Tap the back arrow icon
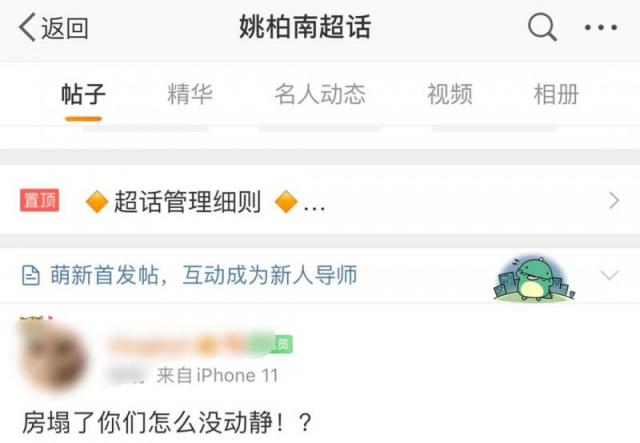Screen dimensions: 640x443 tap(27, 27)
